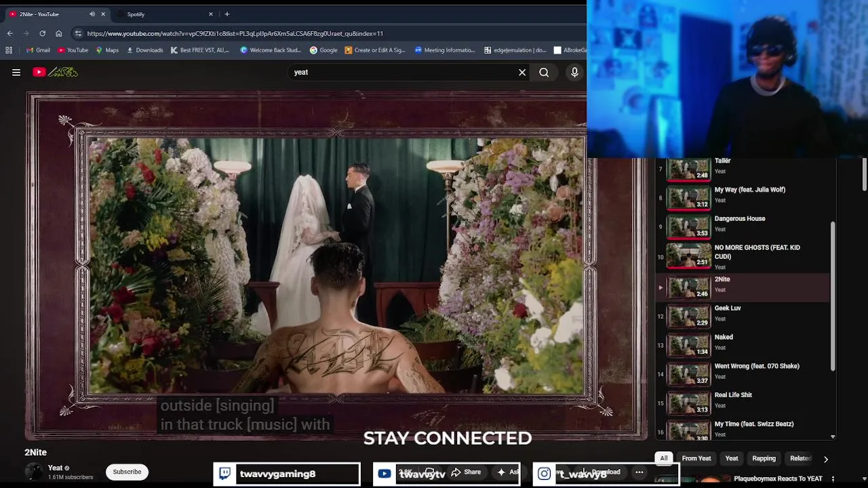
Task: Show more filter chips with right arrow
Action: pyautogui.click(x=825, y=459)
